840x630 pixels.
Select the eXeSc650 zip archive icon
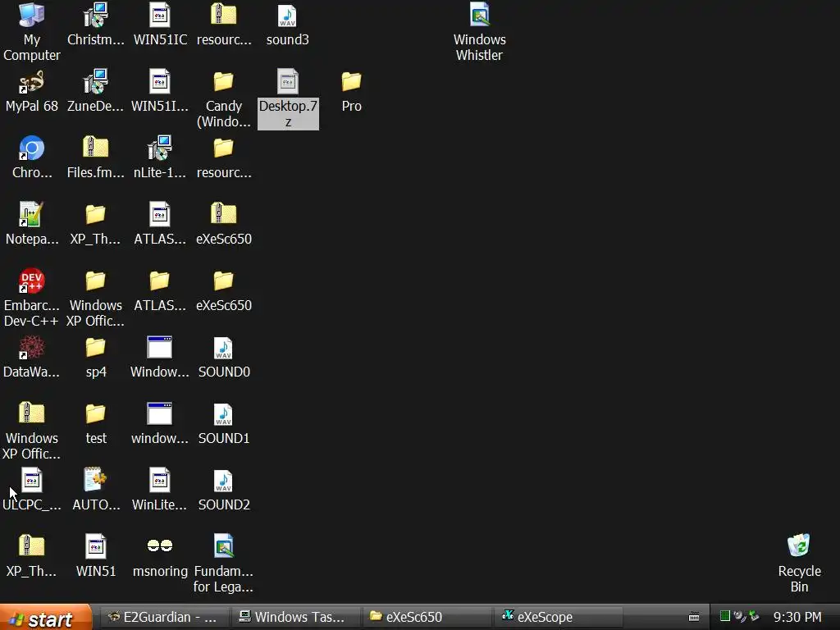[x=223, y=215]
